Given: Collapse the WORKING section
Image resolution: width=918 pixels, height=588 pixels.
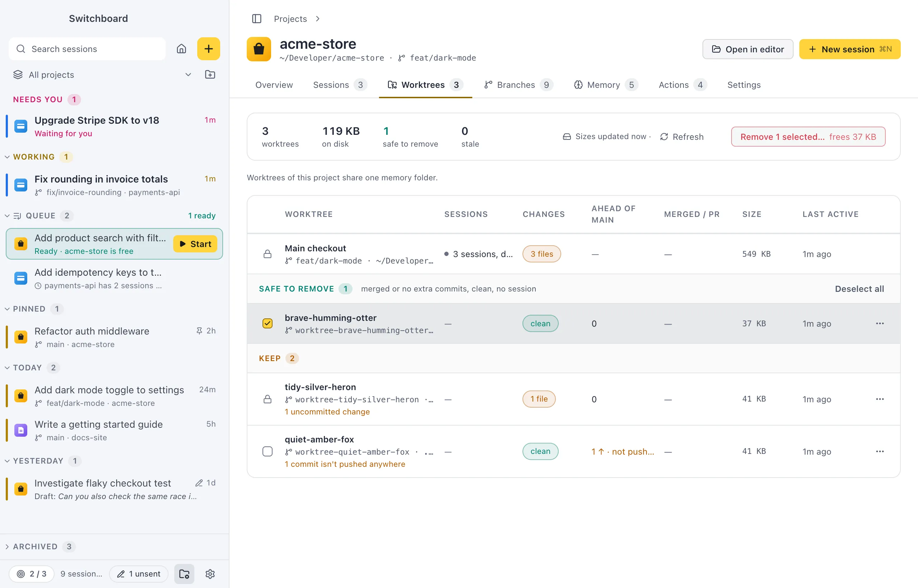Looking at the screenshot, I should pyautogui.click(x=7, y=157).
